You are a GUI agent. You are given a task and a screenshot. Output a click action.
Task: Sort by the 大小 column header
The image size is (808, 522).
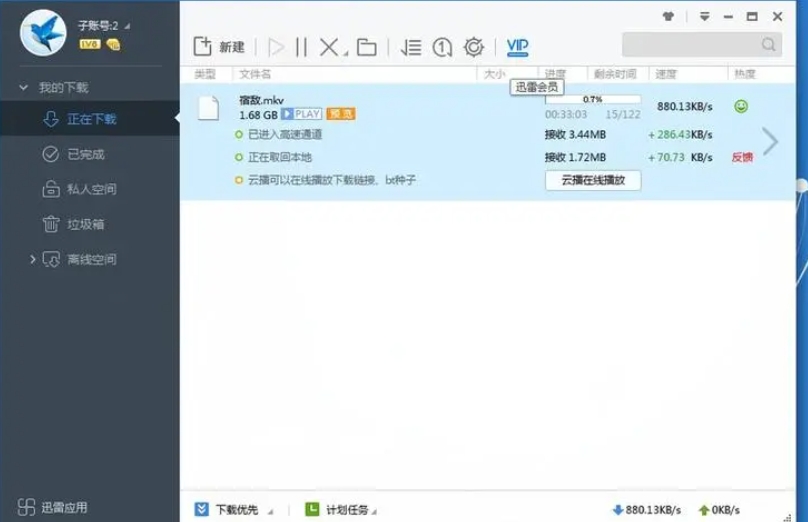494,74
